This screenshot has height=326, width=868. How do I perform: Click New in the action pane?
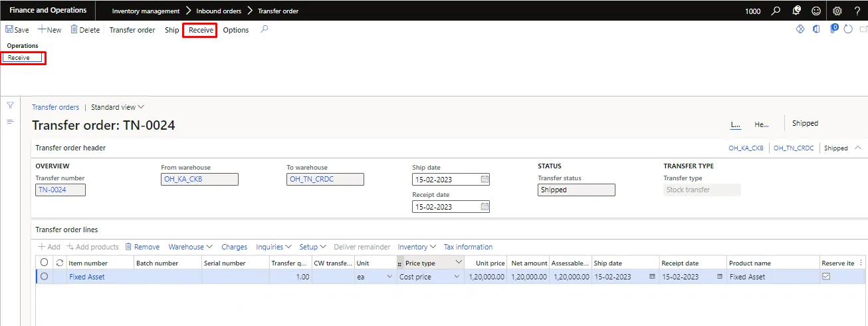pyautogui.click(x=49, y=30)
